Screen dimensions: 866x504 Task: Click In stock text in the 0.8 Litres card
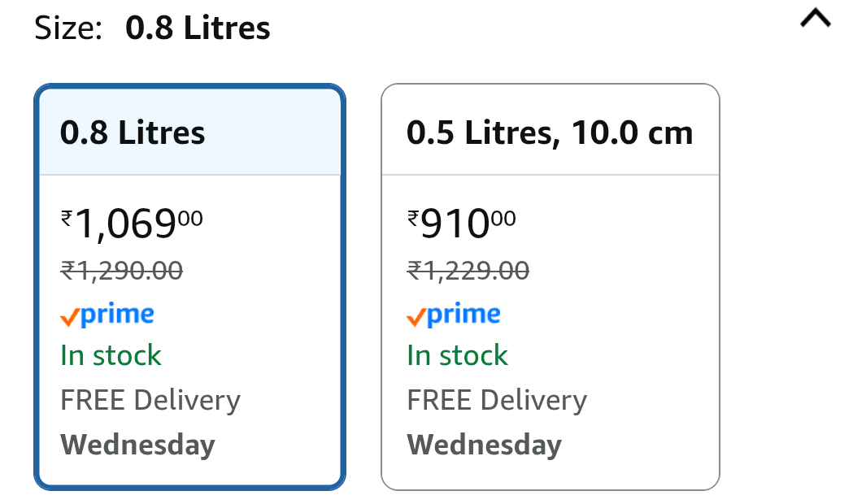coord(111,355)
